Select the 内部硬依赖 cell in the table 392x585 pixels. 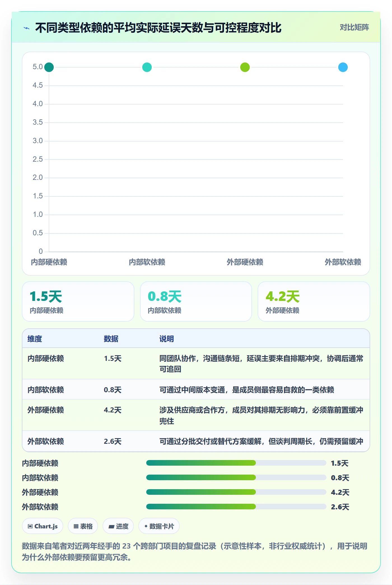coord(46,358)
